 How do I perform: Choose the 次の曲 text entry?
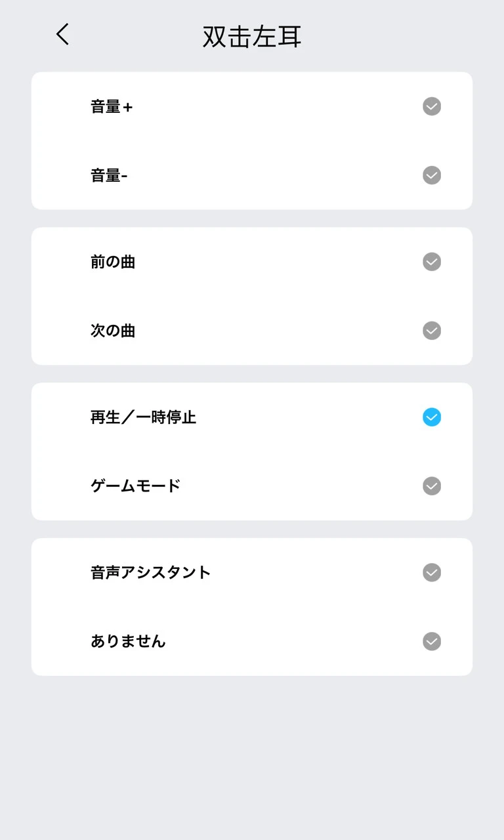pyautogui.click(x=113, y=331)
